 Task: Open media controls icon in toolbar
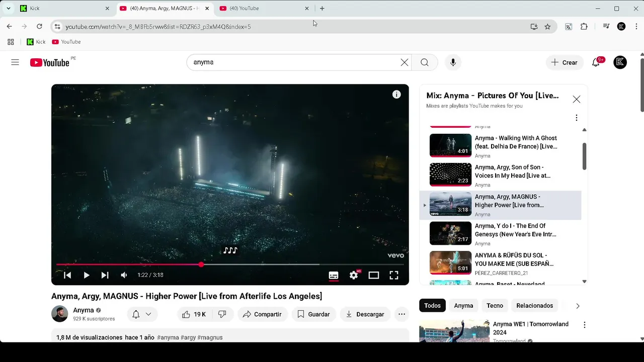pyautogui.click(x=606, y=27)
